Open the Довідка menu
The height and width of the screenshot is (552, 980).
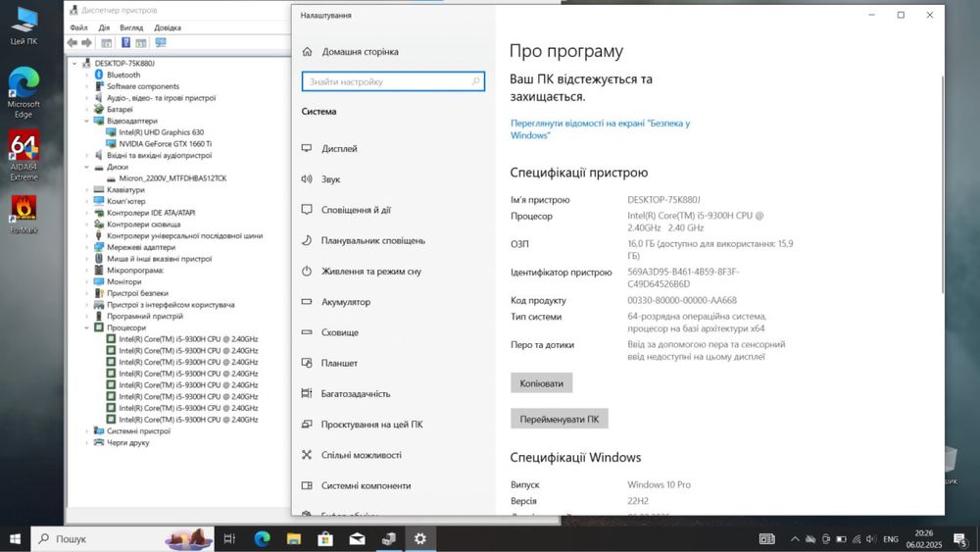click(x=168, y=27)
